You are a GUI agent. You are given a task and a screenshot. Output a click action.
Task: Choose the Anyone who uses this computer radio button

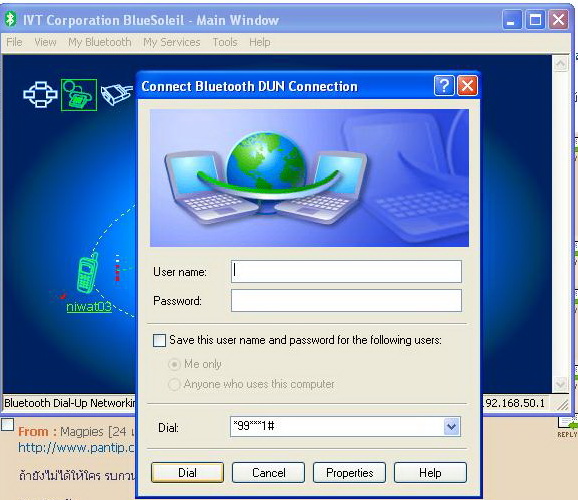click(174, 384)
